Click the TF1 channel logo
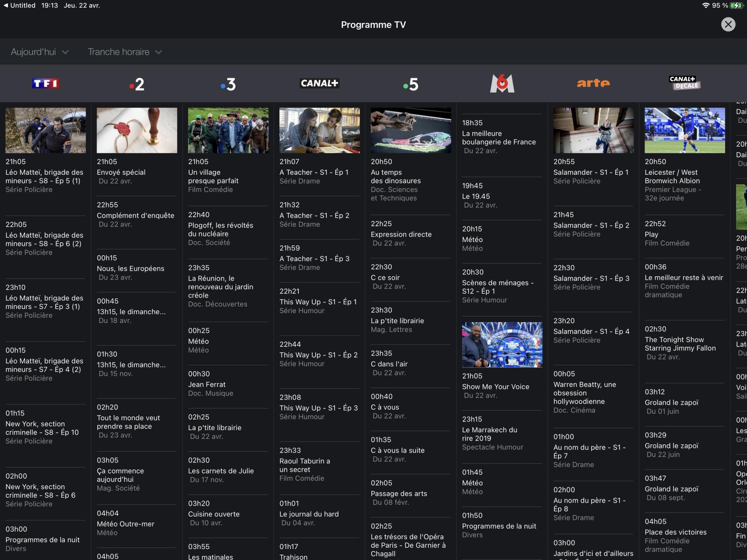747x560 pixels. [x=46, y=84]
